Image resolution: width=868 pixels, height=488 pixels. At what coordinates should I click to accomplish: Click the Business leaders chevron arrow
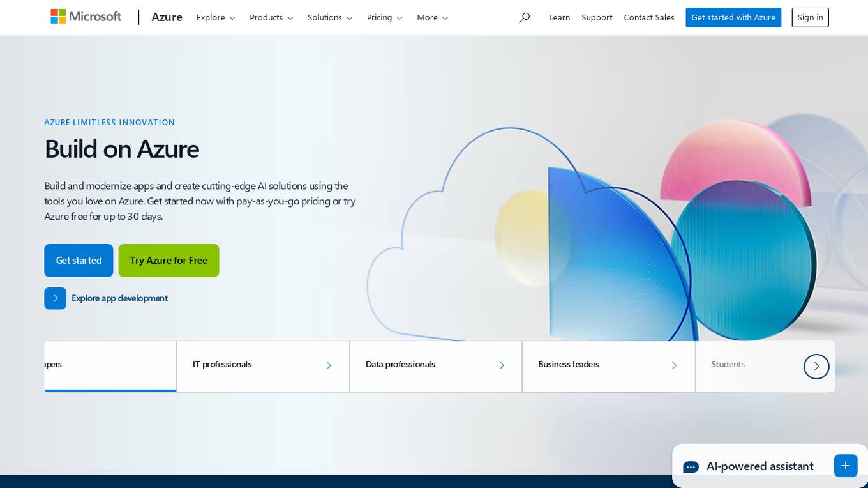click(x=674, y=365)
